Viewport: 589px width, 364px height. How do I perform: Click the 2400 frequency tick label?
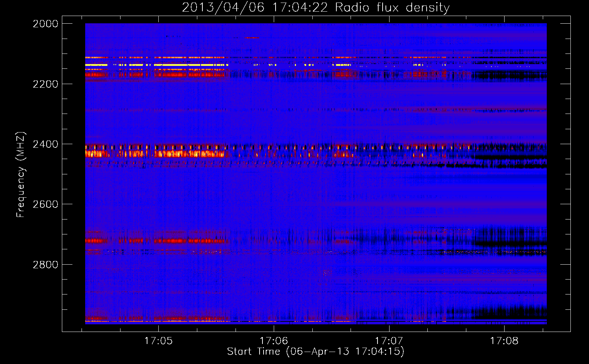pos(46,145)
